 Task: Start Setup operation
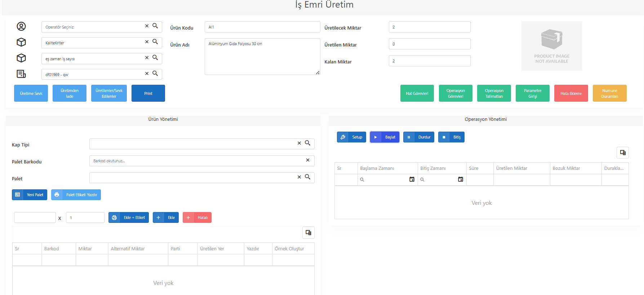click(x=352, y=137)
